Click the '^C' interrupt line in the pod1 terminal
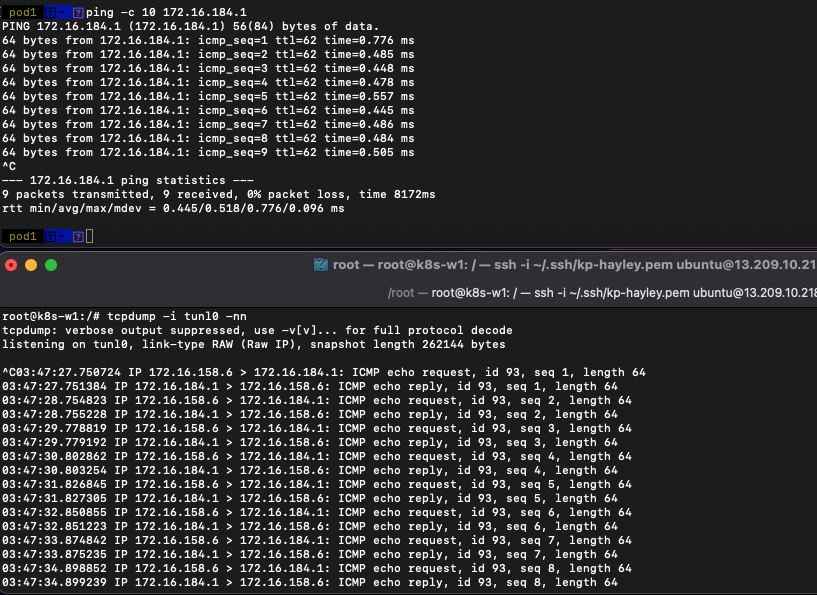The height and width of the screenshot is (595, 817). [x=9, y=166]
